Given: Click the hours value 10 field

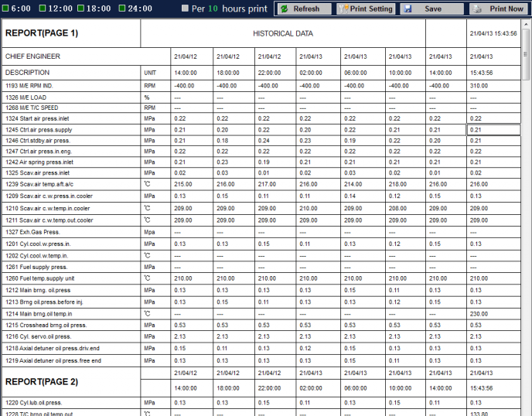Looking at the screenshot, I should [x=213, y=9].
